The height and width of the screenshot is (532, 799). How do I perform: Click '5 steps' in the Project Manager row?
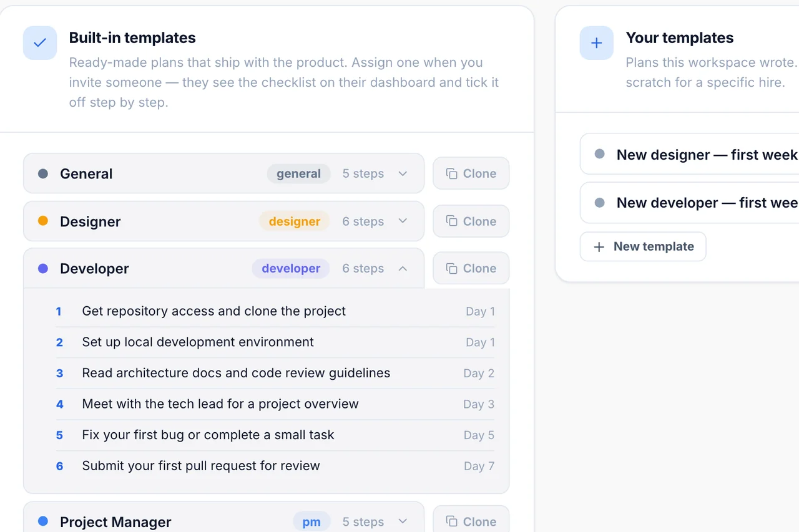coord(363,521)
